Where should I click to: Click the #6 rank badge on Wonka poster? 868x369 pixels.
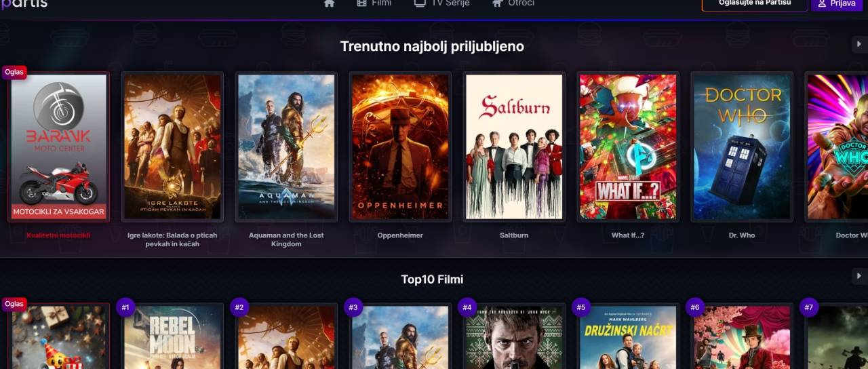pos(695,307)
